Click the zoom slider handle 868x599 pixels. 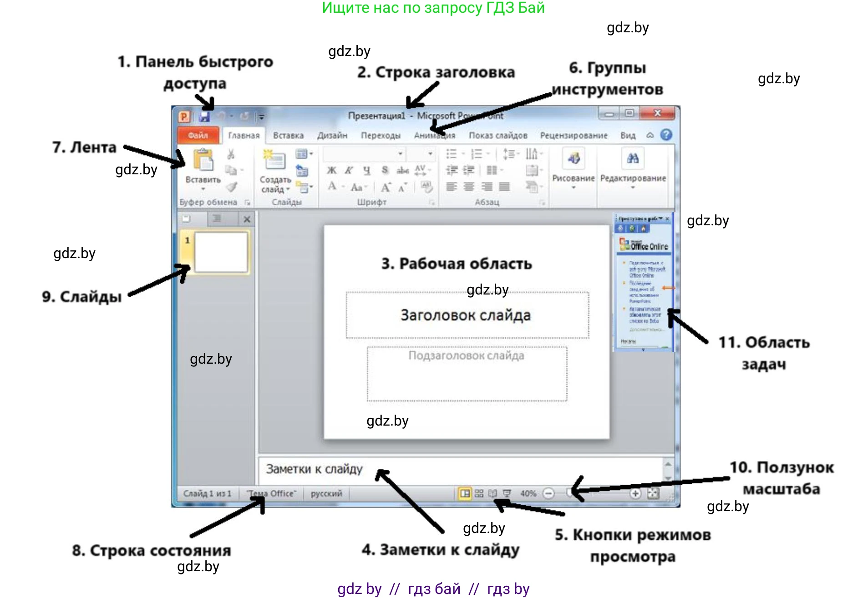pos(570,493)
